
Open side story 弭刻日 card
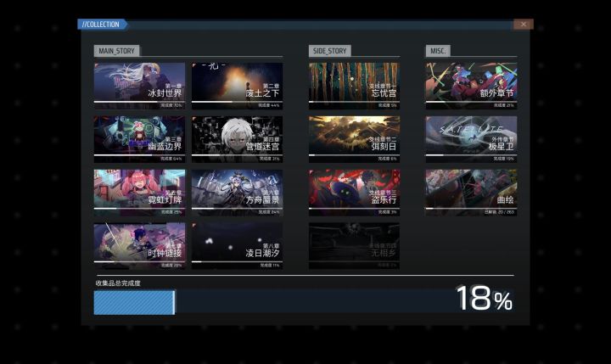click(354, 139)
